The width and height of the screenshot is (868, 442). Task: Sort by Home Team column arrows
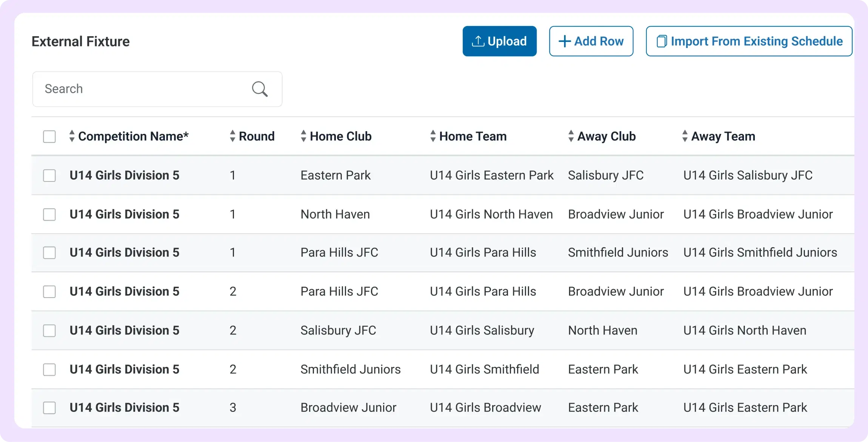coord(433,136)
